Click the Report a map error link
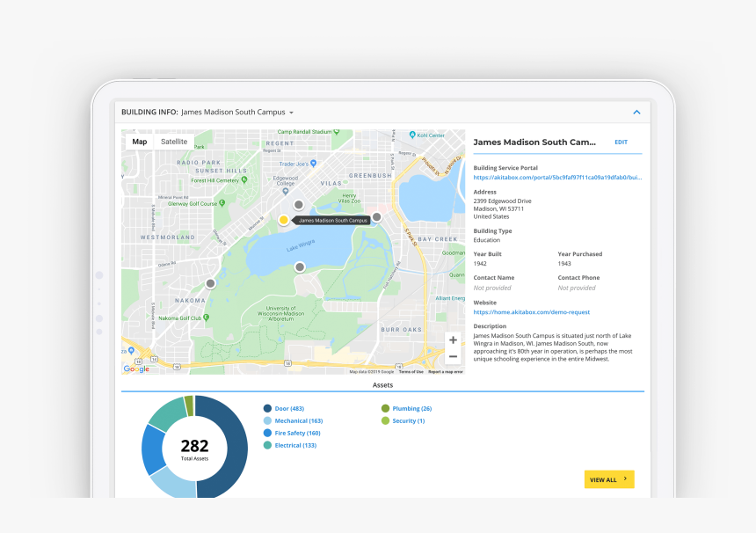756x533 pixels. click(446, 372)
